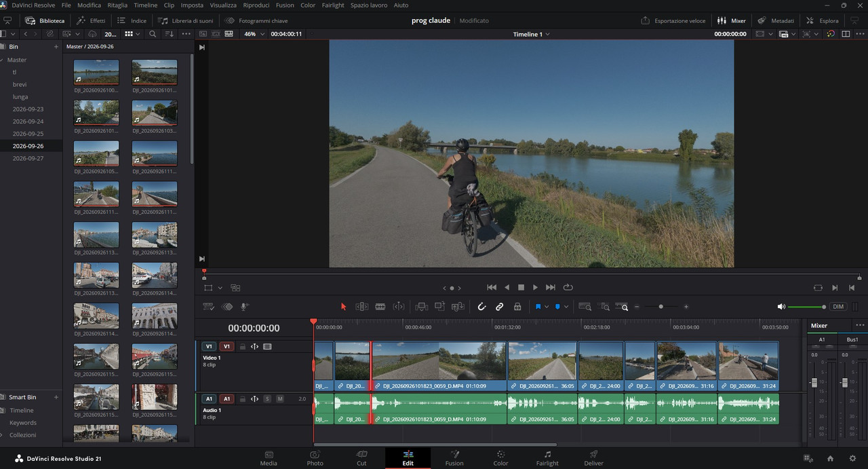Click the Replace clip timeline icon
Viewport: 868px width, 469px height.
(x=458, y=307)
